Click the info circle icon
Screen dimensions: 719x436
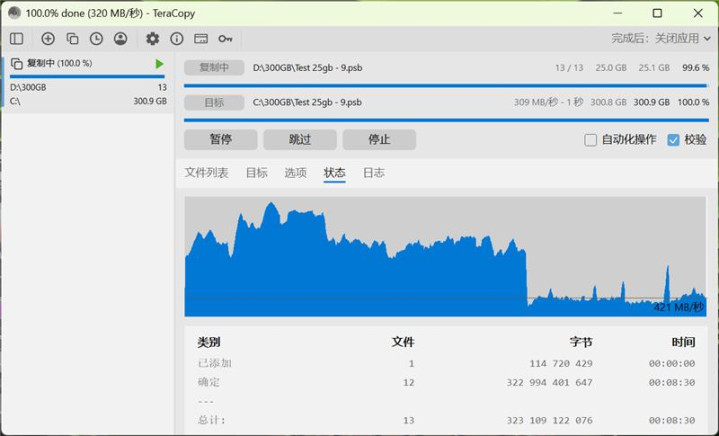[x=177, y=39]
